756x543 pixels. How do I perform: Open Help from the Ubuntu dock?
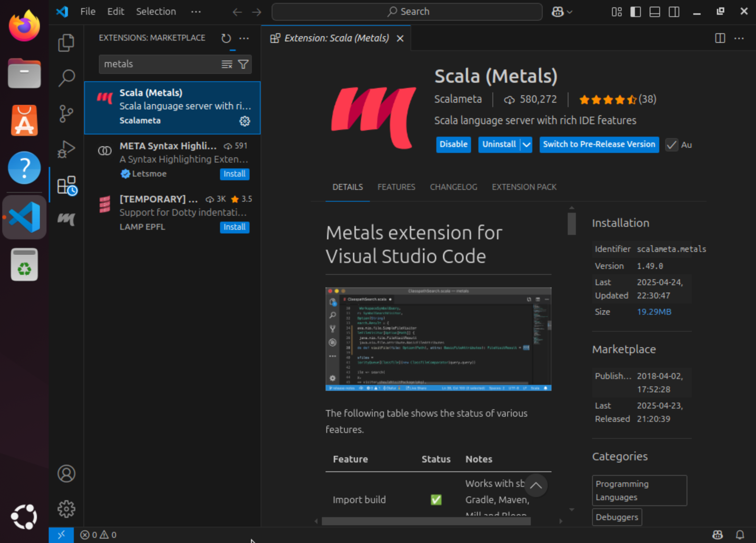click(x=24, y=168)
